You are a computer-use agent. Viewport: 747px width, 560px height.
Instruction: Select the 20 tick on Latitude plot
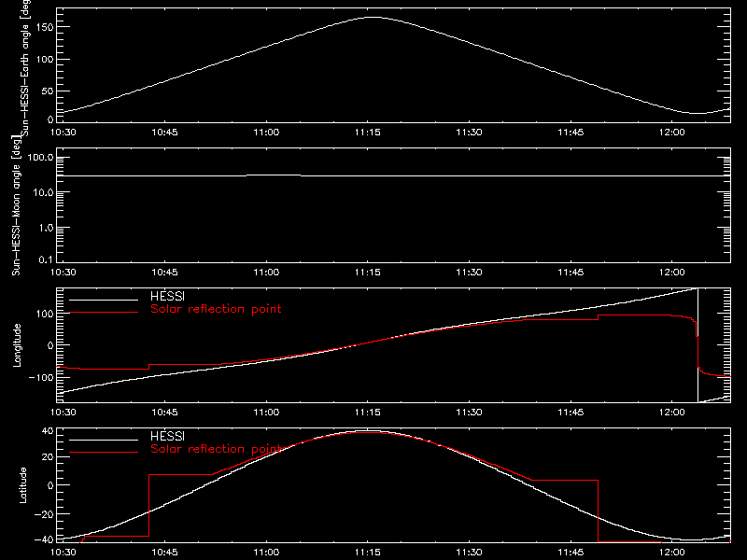click(48, 456)
